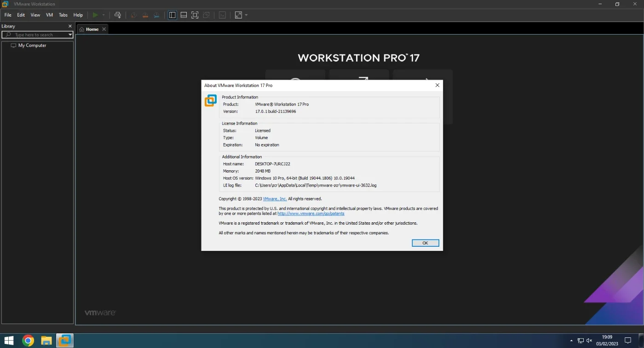Click the Send Ctrl+Alt+Del toolbar icon
Viewport: 644px width, 348px height.
click(118, 15)
